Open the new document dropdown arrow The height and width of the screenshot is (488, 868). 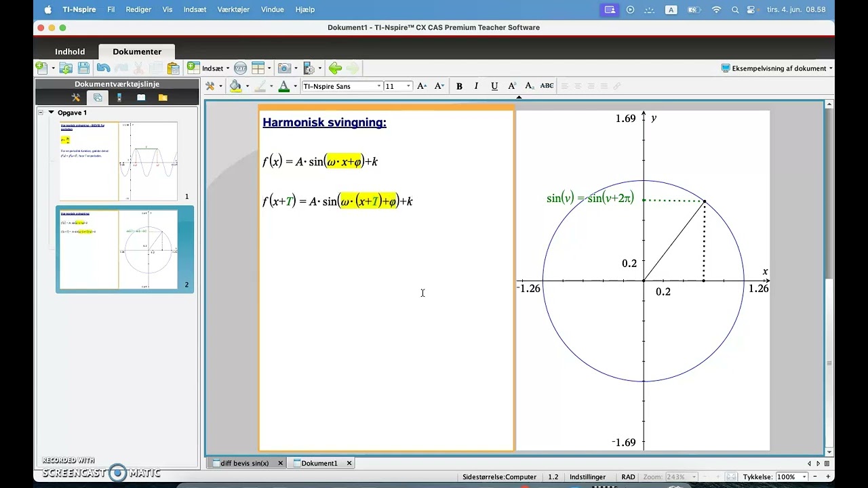click(x=52, y=68)
